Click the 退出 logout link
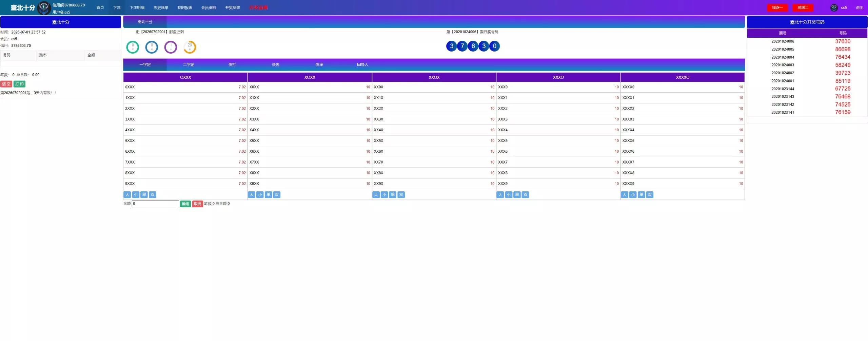The image size is (868, 341). click(860, 7)
